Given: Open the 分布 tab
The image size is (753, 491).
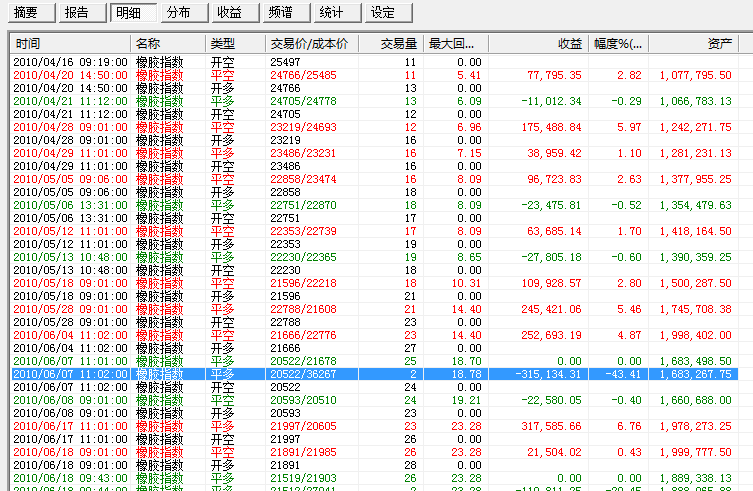Looking at the screenshot, I should [180, 13].
